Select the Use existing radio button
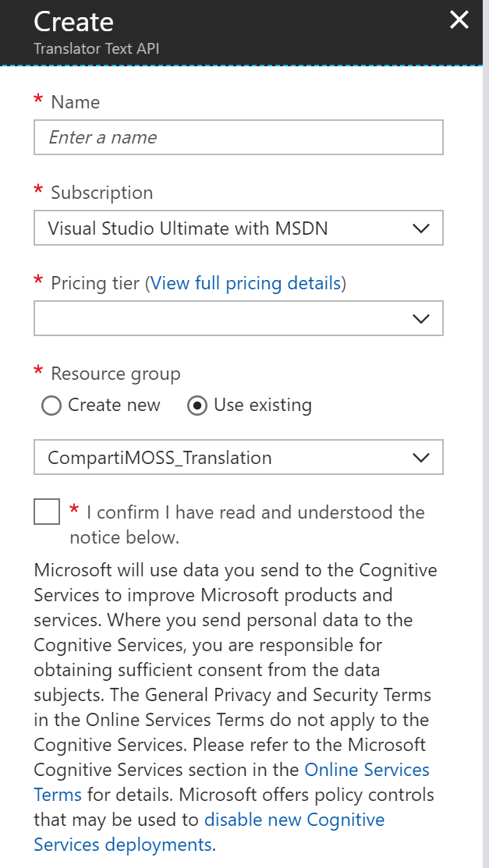Image resolution: width=489 pixels, height=868 pixels. point(198,406)
